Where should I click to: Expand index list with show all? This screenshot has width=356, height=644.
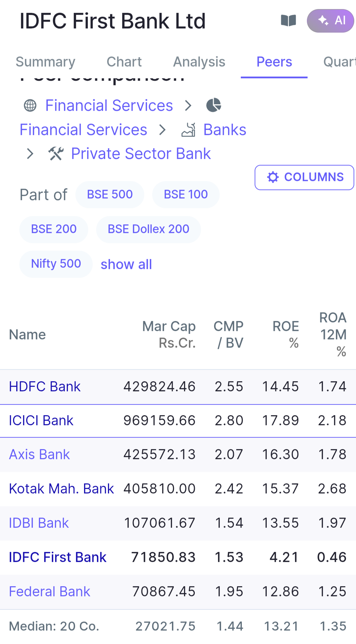126,265
